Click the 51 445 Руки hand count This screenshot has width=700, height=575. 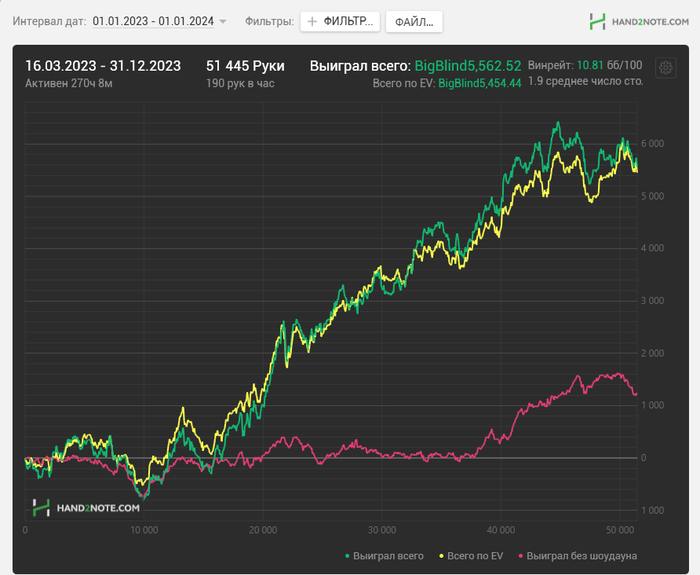pyautogui.click(x=245, y=66)
